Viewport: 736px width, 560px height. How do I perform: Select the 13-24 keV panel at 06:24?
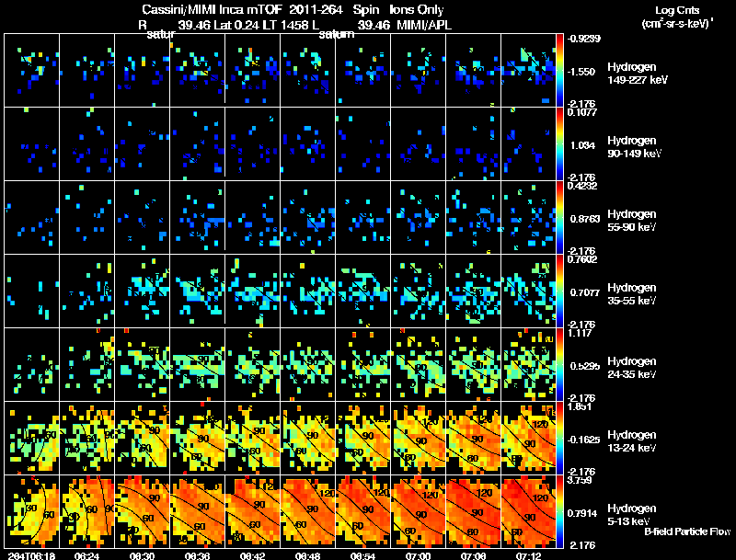[x=86, y=438]
